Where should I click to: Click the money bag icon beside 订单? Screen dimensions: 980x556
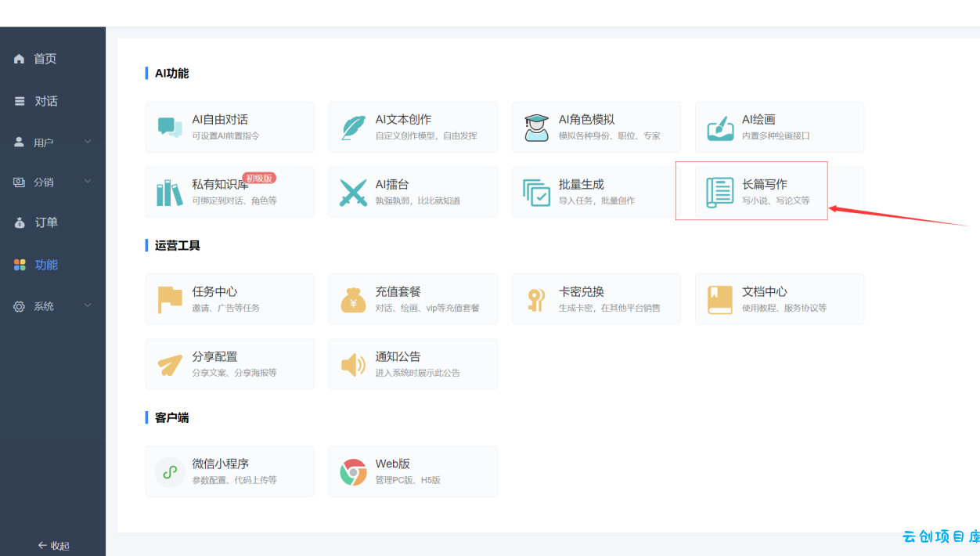click(20, 222)
